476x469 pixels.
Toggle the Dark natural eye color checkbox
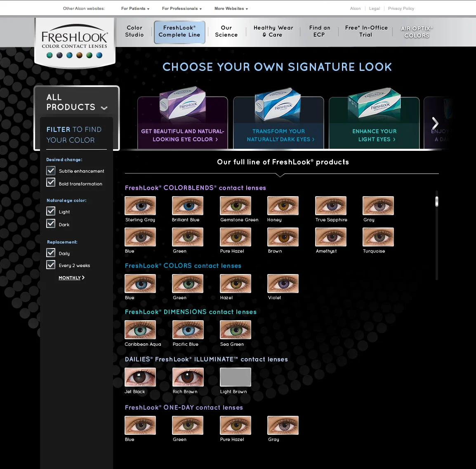tap(51, 224)
